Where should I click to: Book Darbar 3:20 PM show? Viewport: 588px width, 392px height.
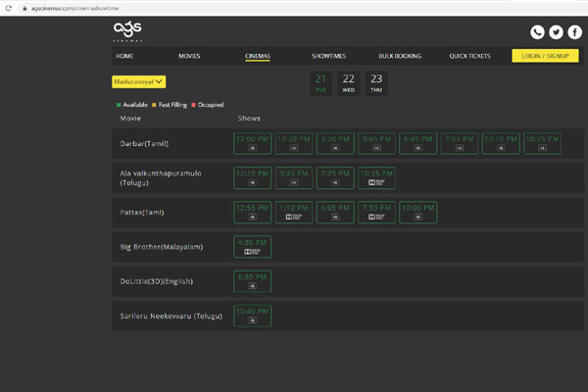point(335,143)
